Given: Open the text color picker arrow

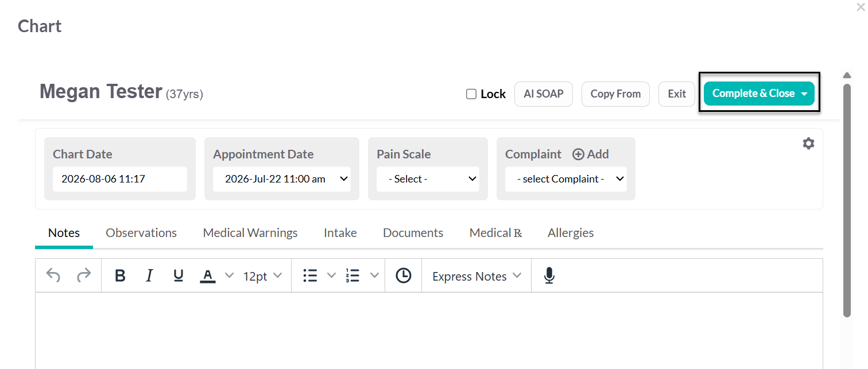Looking at the screenshot, I should click(229, 276).
